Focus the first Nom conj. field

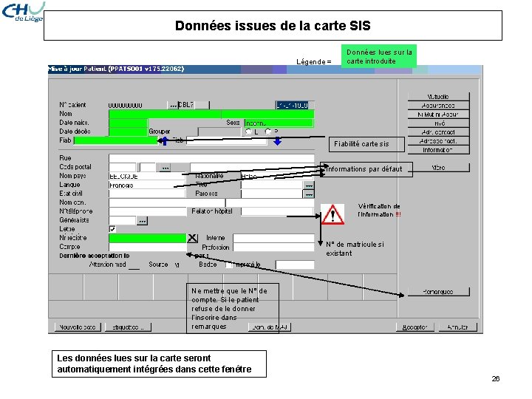pos(167,203)
